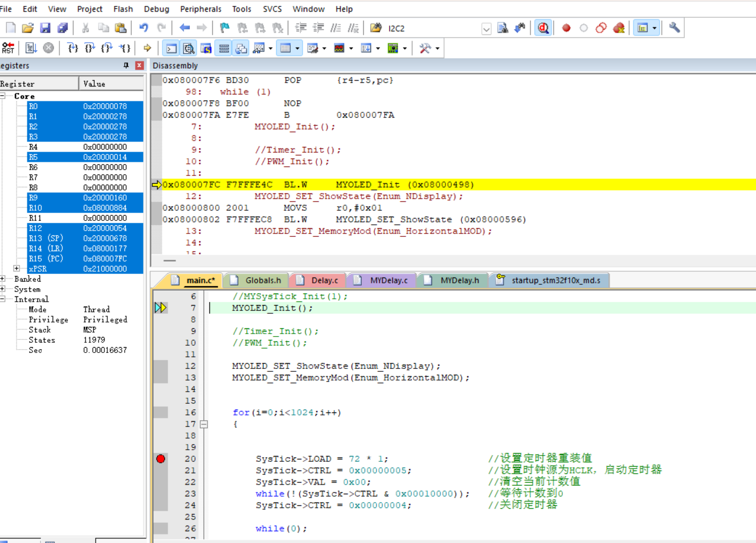Switch to the MYDelay.c tab

(x=382, y=280)
